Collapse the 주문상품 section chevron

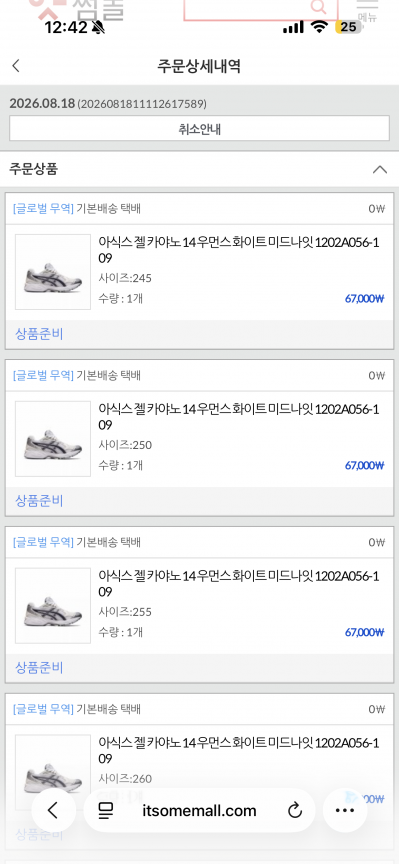(380, 169)
